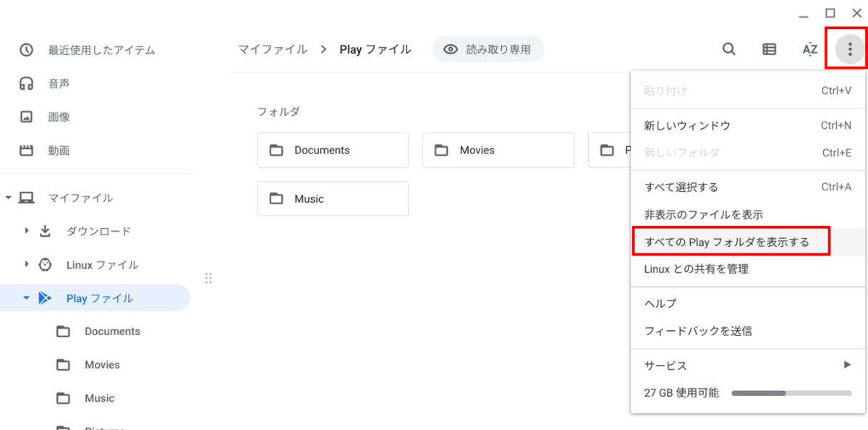
Task: Click the folder icon beside sidebar Documents
Action: point(64,332)
